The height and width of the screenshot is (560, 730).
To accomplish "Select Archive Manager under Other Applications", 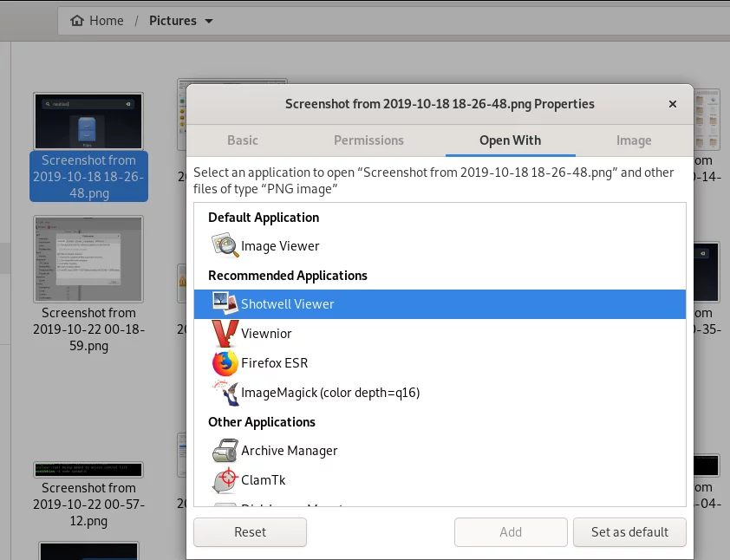I will pyautogui.click(x=440, y=450).
